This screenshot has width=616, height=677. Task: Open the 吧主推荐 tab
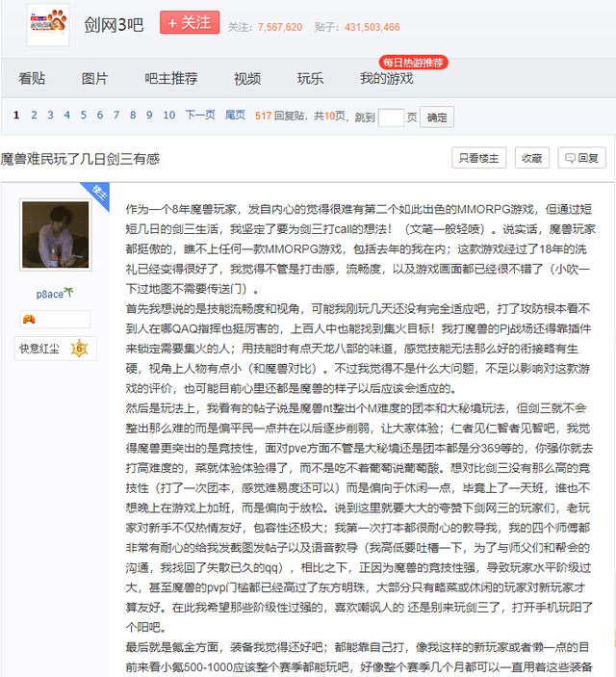[171, 79]
